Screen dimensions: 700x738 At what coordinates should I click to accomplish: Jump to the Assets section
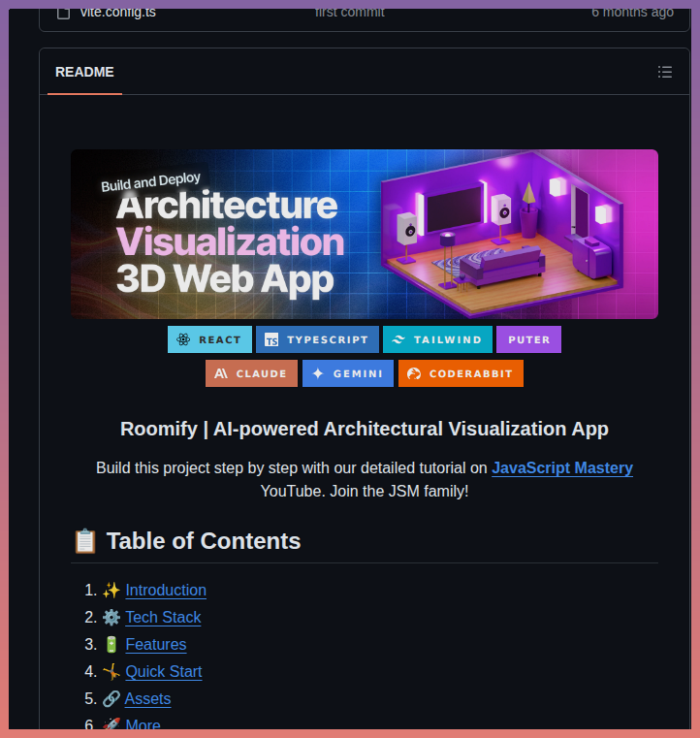pyautogui.click(x=147, y=699)
